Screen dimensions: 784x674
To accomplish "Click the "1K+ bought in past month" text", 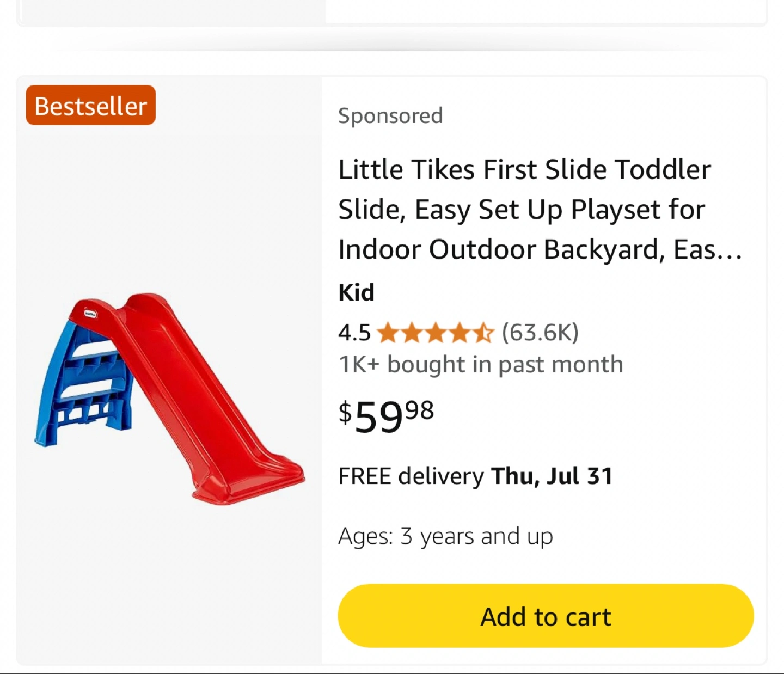I will tap(480, 364).
